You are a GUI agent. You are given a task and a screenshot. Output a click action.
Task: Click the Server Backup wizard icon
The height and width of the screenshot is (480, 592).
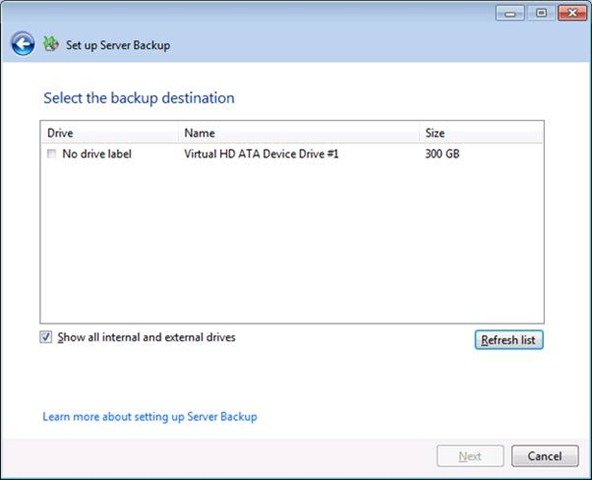51,44
